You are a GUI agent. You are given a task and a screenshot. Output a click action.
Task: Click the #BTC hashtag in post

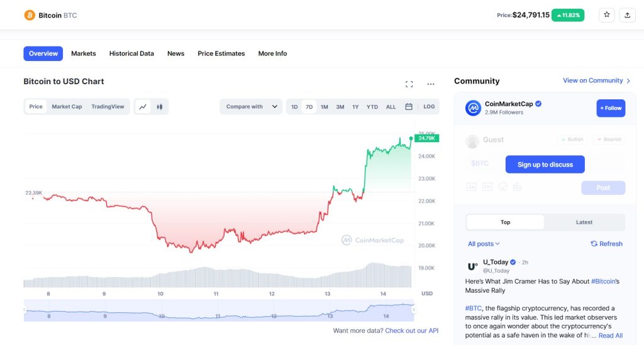473,308
